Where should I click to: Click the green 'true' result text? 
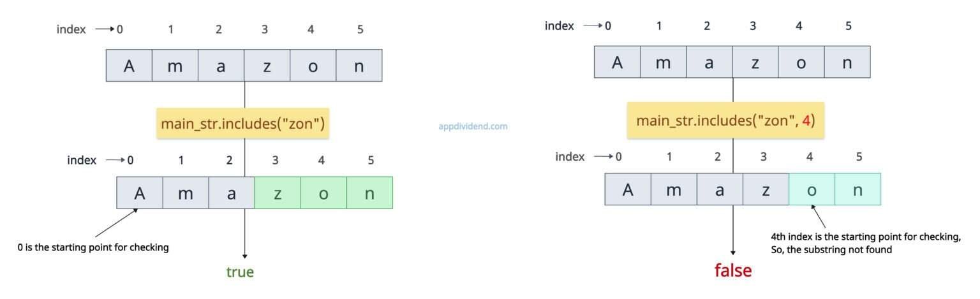(240, 272)
